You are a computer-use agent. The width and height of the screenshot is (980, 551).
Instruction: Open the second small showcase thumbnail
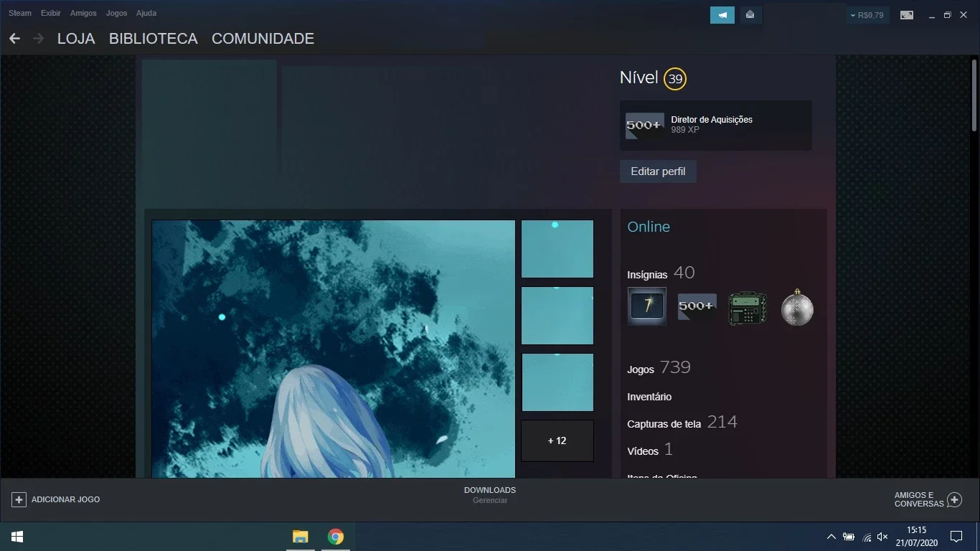click(557, 316)
